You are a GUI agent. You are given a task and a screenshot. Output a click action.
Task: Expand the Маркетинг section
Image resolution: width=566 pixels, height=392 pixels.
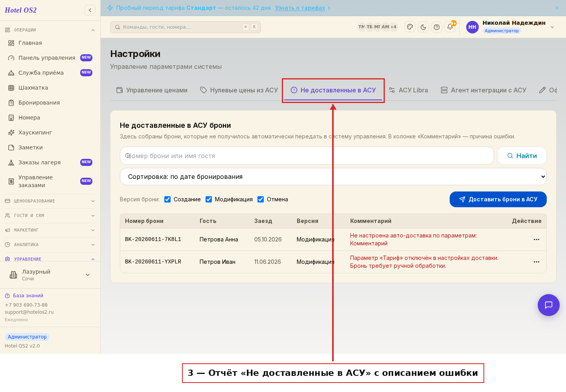50,230
